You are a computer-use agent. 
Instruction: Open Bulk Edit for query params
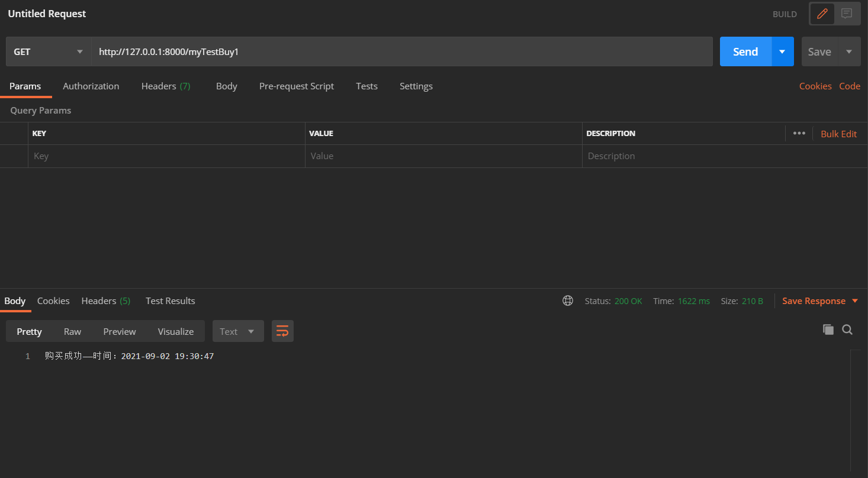coord(838,134)
